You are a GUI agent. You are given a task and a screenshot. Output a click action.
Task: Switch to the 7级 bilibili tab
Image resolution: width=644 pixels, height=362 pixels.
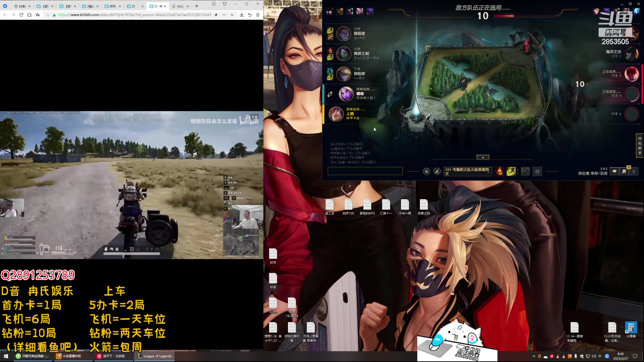point(90,6)
